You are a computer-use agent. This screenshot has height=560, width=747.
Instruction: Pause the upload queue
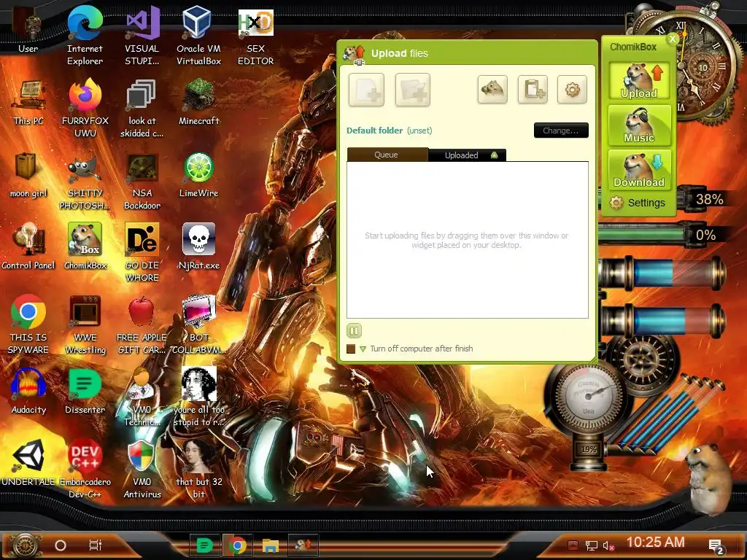(354, 330)
